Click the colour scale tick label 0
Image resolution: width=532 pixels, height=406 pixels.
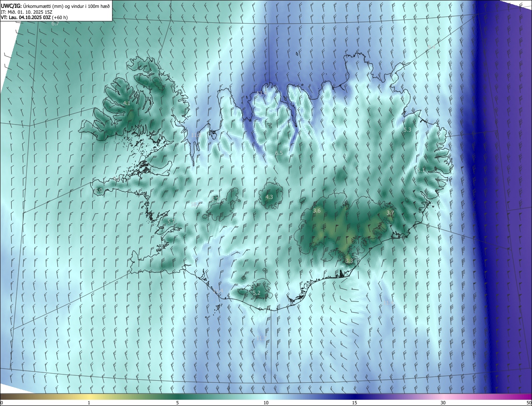[x=1, y=403]
